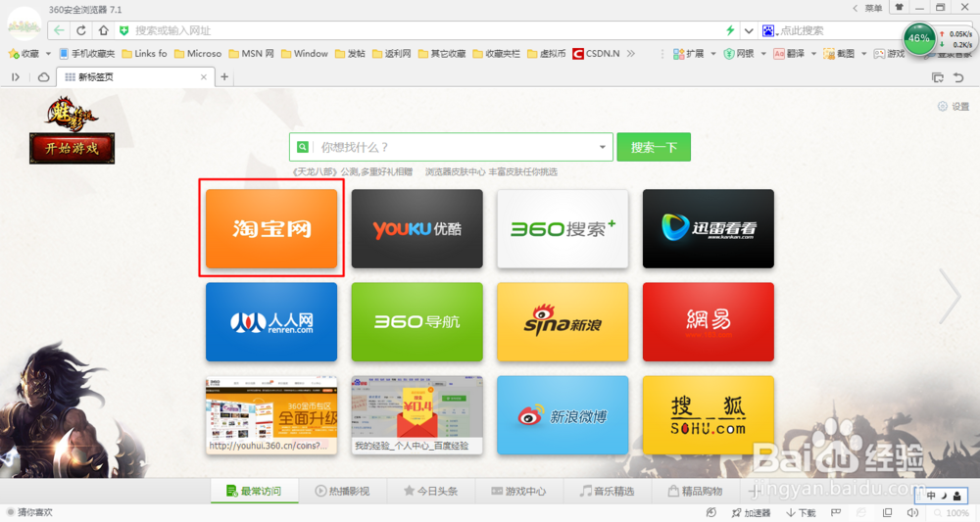This screenshot has width=980, height=522.
Task: Open the 浏览器皮肤中心 link
Action: coord(455,171)
